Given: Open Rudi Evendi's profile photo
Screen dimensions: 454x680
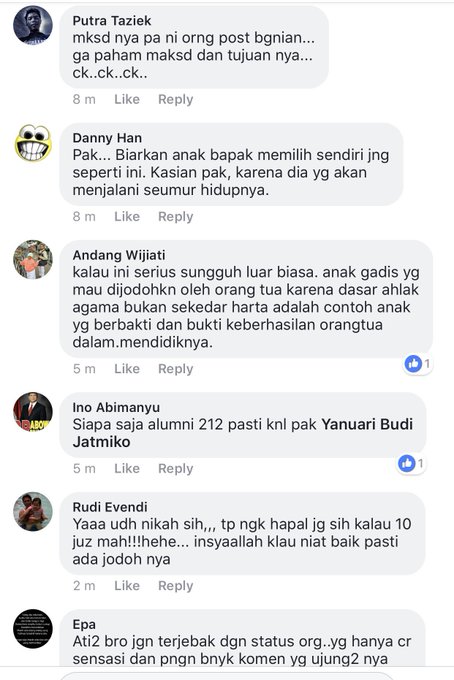Looking at the screenshot, I should [33, 512].
